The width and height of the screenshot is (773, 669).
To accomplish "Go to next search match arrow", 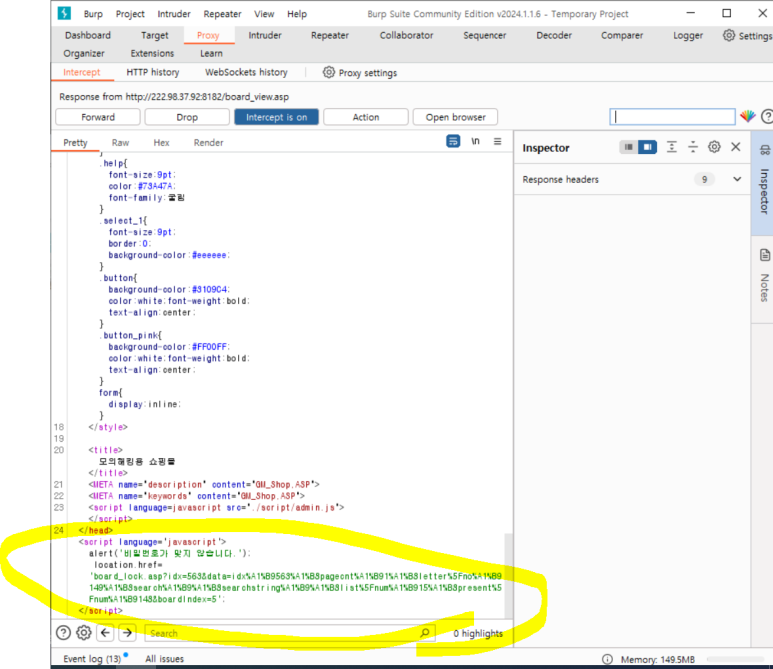I will click(x=128, y=633).
